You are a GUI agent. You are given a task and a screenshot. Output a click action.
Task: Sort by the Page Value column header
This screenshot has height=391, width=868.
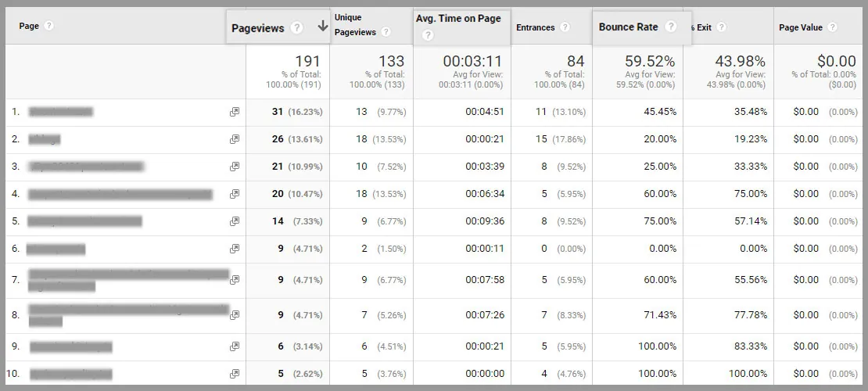pyautogui.click(x=801, y=27)
